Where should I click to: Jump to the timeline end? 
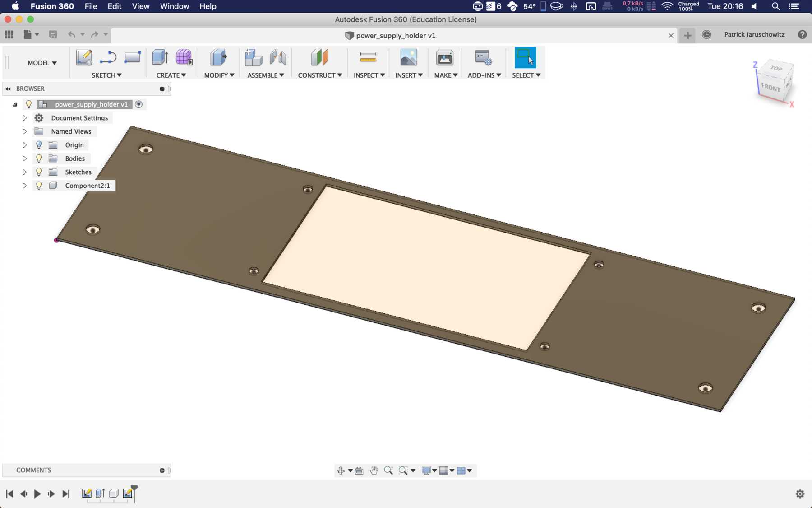tap(66, 494)
